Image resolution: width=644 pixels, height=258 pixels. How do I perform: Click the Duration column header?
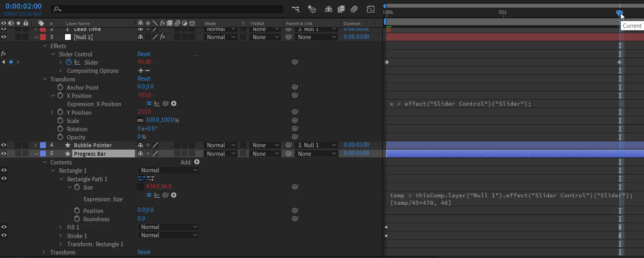[352, 23]
